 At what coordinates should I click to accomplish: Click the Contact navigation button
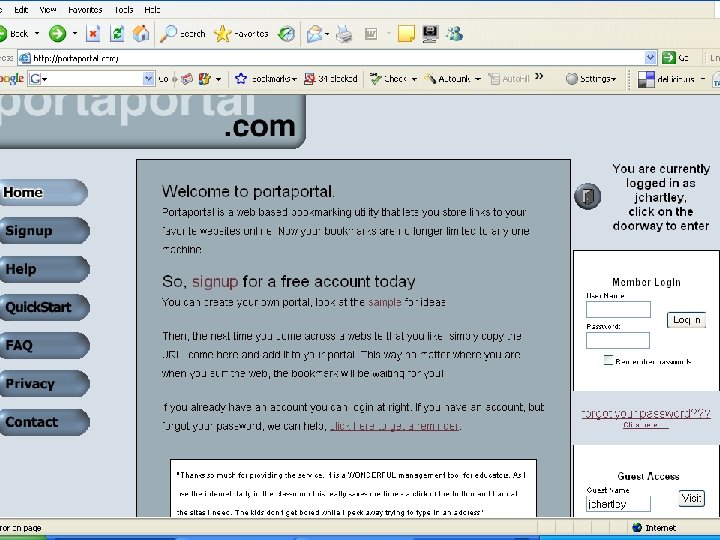point(45,422)
